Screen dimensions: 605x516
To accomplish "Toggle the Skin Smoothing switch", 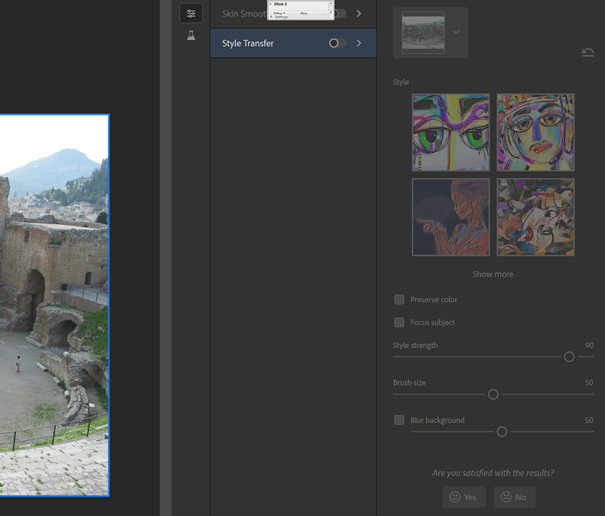I will pyautogui.click(x=340, y=14).
